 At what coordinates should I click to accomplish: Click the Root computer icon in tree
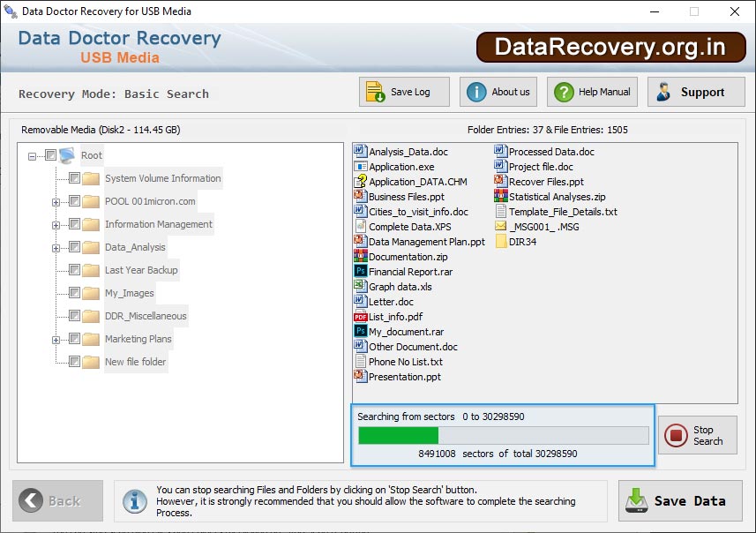67,155
